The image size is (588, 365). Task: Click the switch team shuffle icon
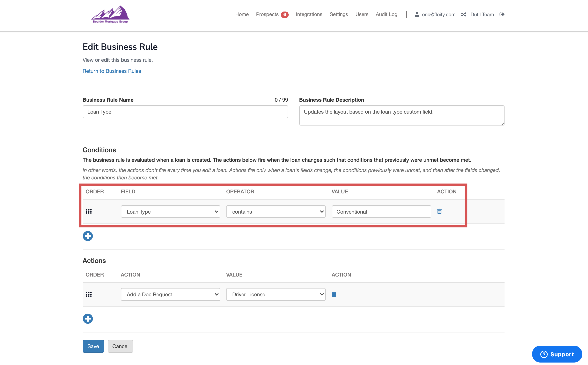464,14
